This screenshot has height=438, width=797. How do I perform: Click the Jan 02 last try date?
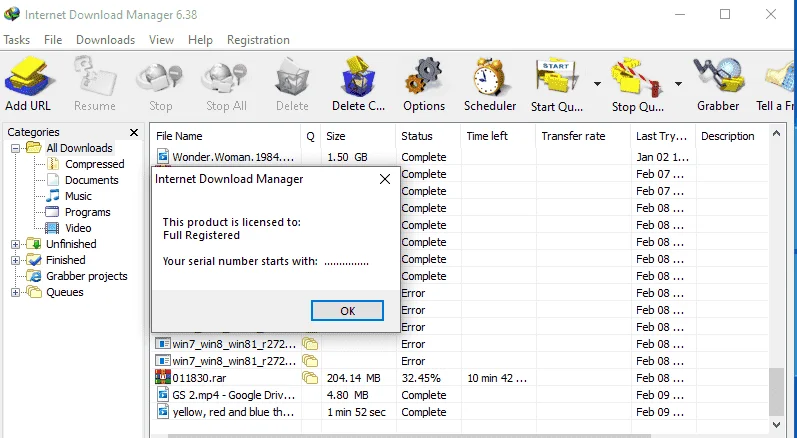click(x=662, y=157)
